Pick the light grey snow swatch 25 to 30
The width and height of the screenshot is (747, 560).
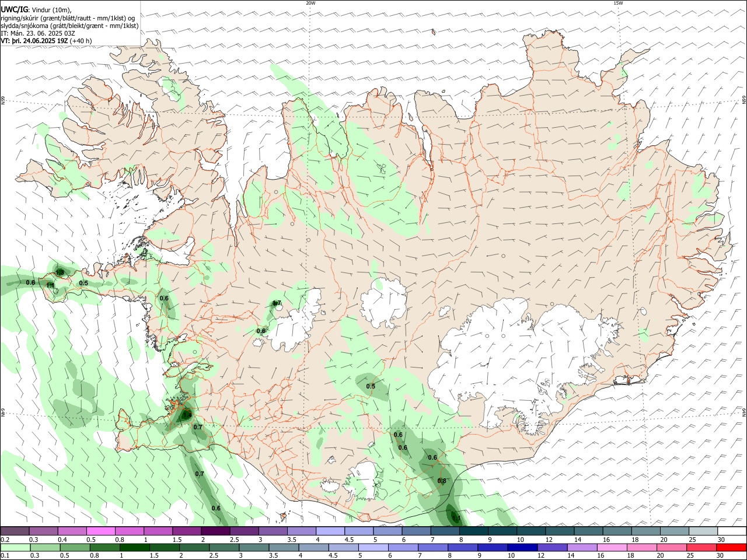point(703,531)
